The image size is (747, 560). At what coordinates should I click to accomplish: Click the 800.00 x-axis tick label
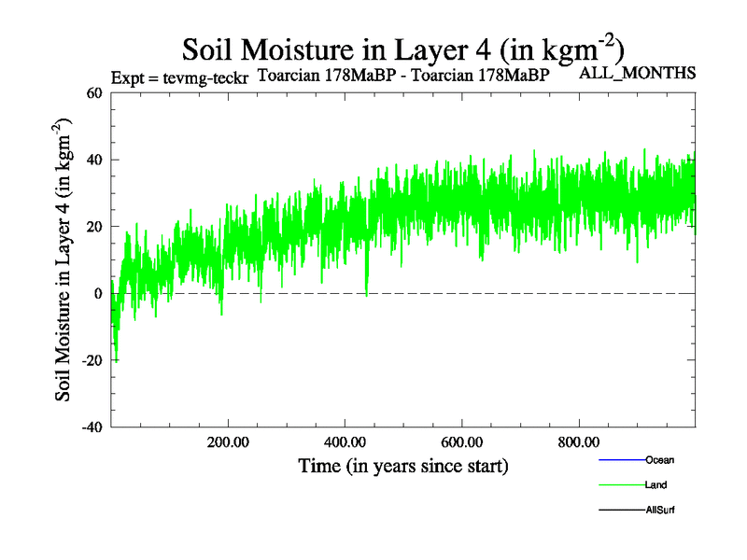coord(578,441)
